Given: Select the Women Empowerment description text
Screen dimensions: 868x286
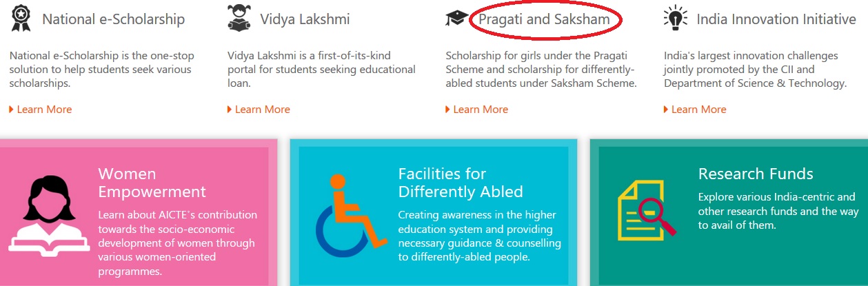Looking at the screenshot, I should tap(177, 243).
